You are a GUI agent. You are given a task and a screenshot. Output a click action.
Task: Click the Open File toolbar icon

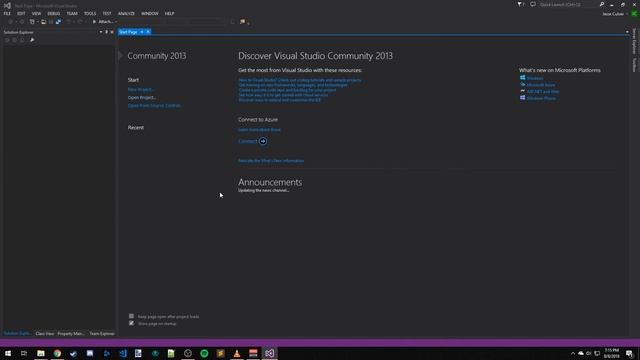point(43,22)
